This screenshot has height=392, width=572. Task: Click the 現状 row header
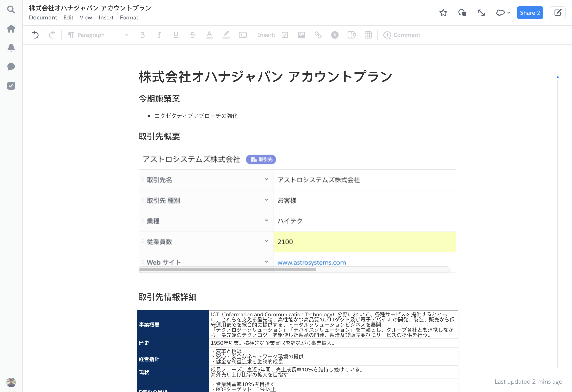[x=173, y=372]
